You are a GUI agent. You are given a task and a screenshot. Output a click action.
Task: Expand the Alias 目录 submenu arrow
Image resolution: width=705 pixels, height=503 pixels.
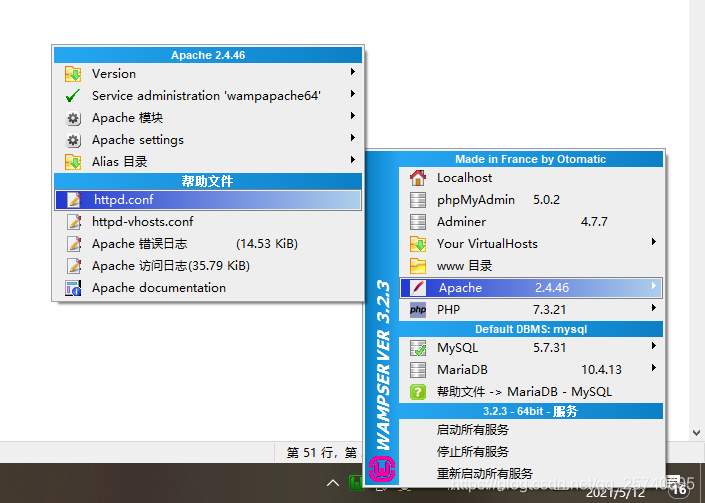click(x=353, y=160)
